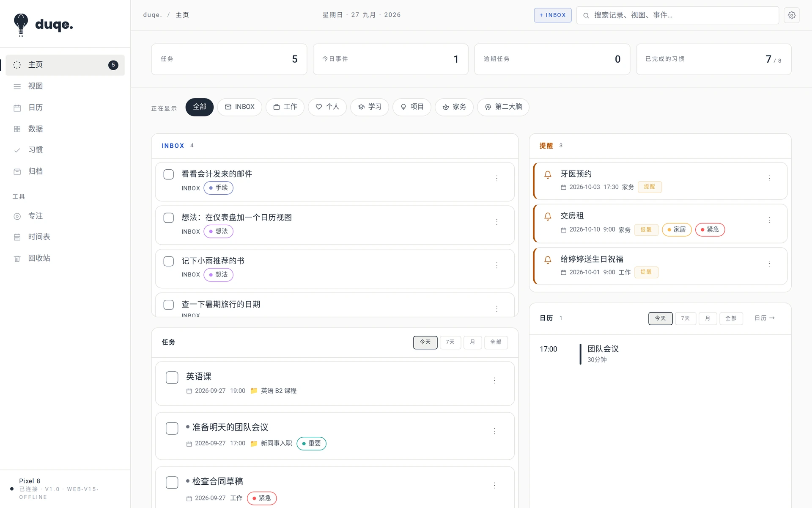Click the calendar icon on 英语课 date
Viewport: 812px width, 508px height.
pyautogui.click(x=189, y=391)
